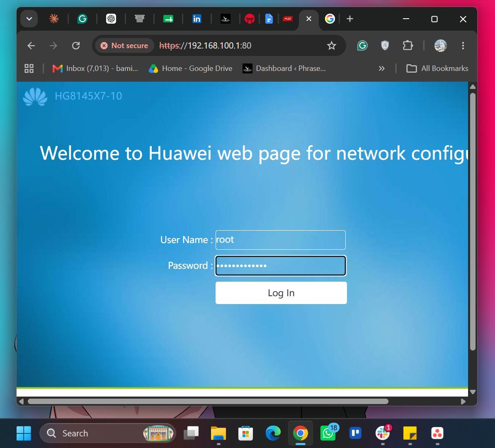The width and height of the screenshot is (495, 448).
Task: Open Sticky Notes from taskbar
Action: (x=410, y=433)
